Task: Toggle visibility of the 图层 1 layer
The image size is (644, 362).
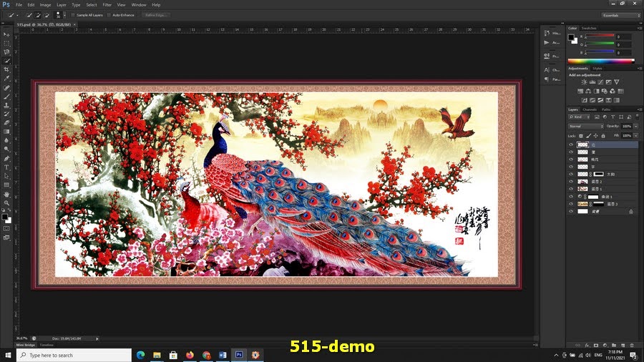Action: coord(571,189)
